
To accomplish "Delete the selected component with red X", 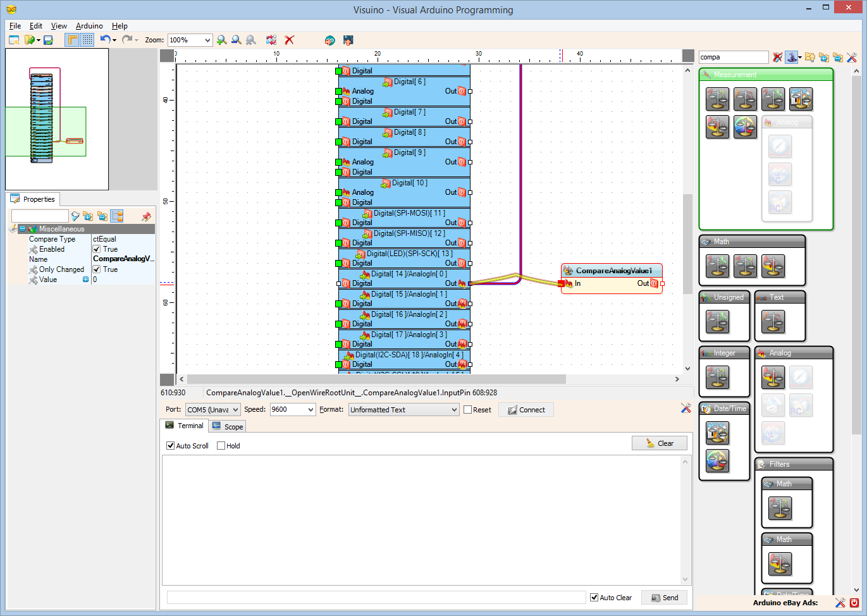I will point(289,40).
